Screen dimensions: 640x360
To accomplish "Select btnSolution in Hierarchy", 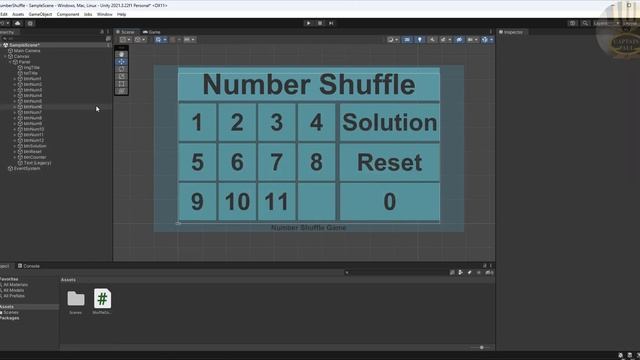I will point(35,146).
